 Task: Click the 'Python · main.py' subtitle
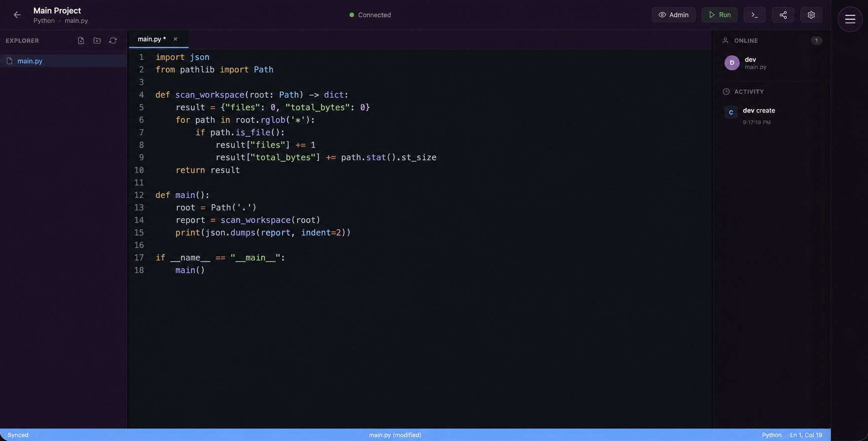(61, 21)
